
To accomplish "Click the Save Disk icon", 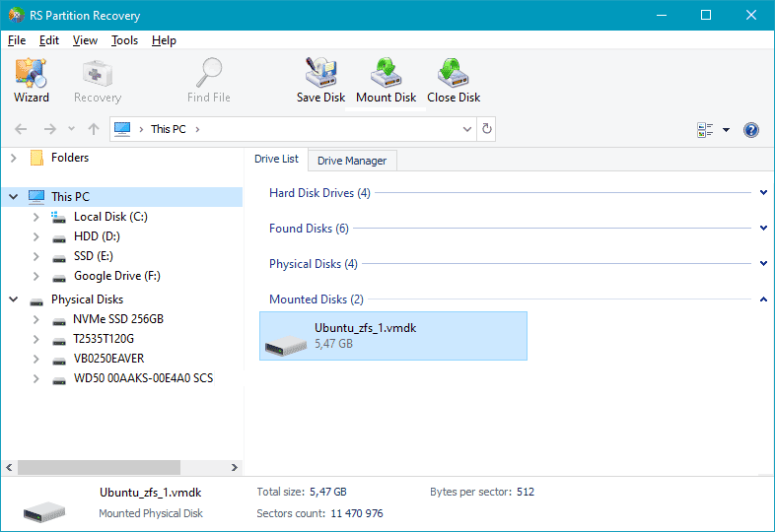I will tap(320, 80).
